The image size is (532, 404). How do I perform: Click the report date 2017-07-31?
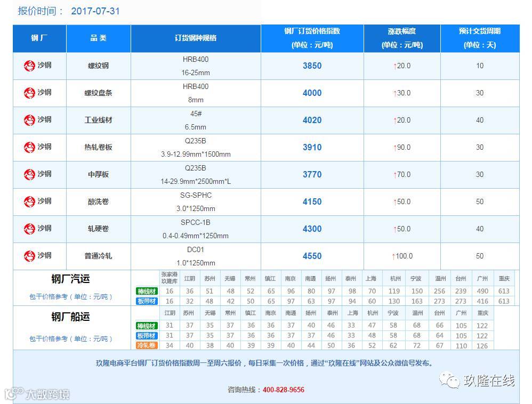click(x=95, y=11)
